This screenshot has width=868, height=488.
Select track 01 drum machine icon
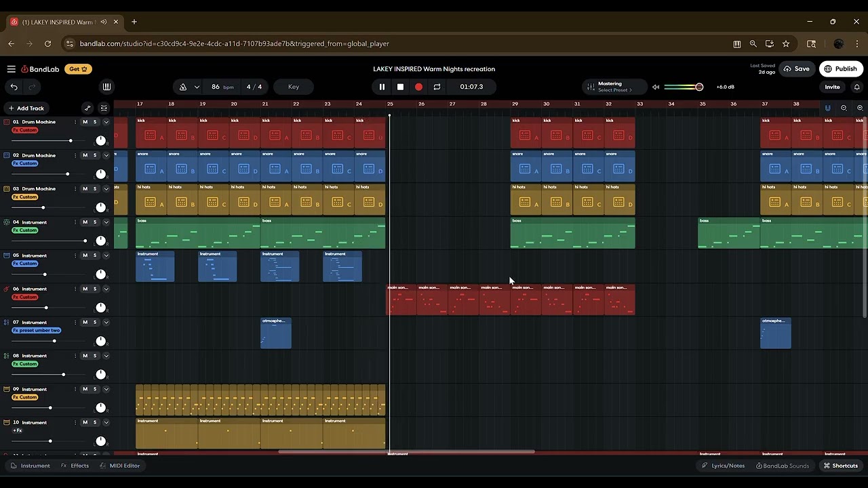(x=7, y=122)
